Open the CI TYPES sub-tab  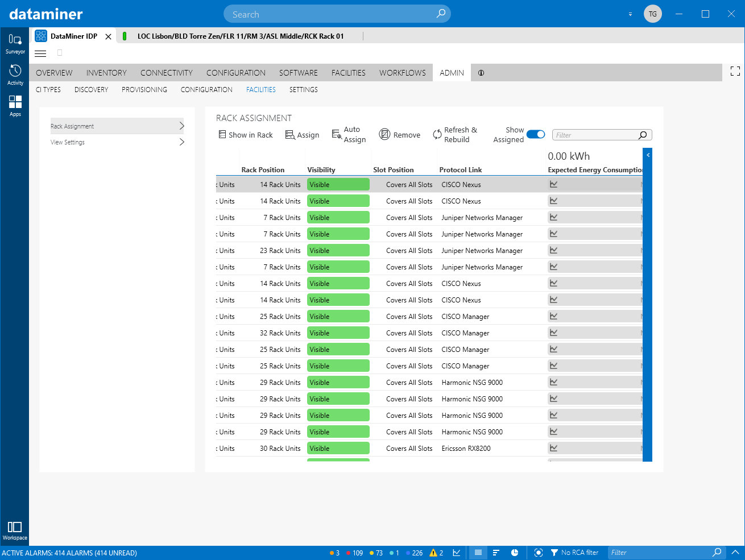[48, 90]
